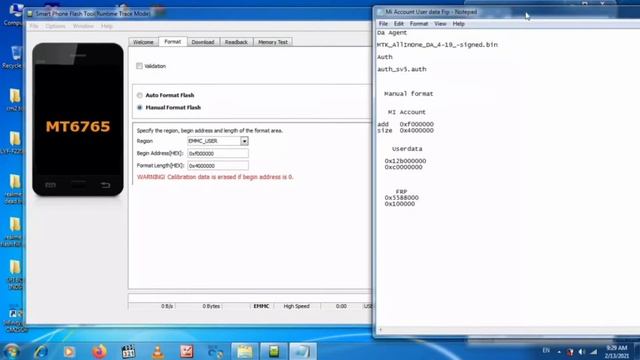Click Userdata heading in Notepad
This screenshot has width=640, height=360.
coord(407,149)
